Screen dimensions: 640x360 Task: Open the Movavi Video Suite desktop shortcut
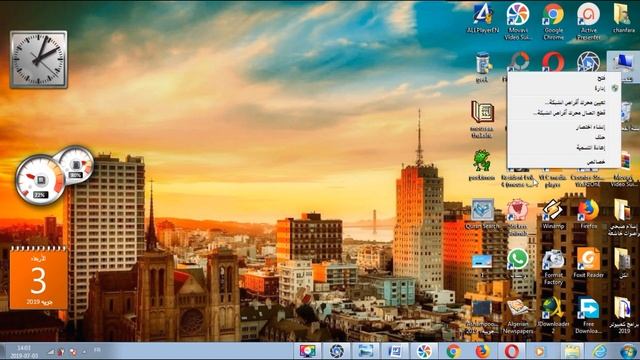(518, 21)
